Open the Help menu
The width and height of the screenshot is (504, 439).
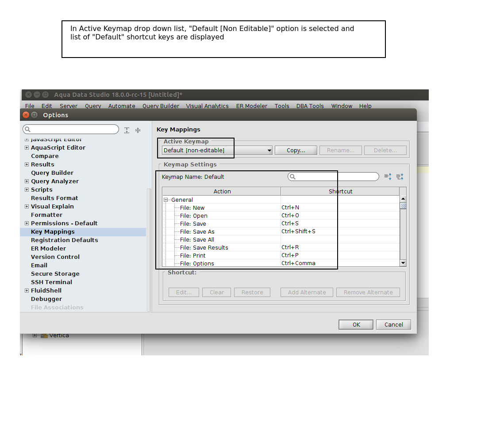365,106
